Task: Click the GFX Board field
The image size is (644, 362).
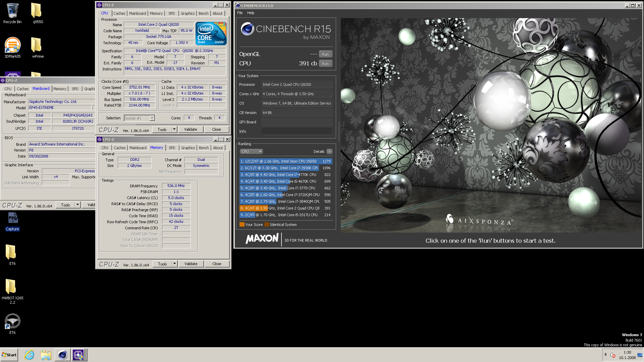Action: [297, 122]
